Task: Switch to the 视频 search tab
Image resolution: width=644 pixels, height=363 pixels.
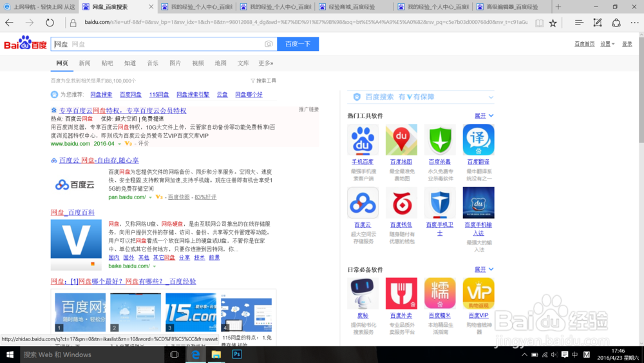Action: tap(198, 63)
